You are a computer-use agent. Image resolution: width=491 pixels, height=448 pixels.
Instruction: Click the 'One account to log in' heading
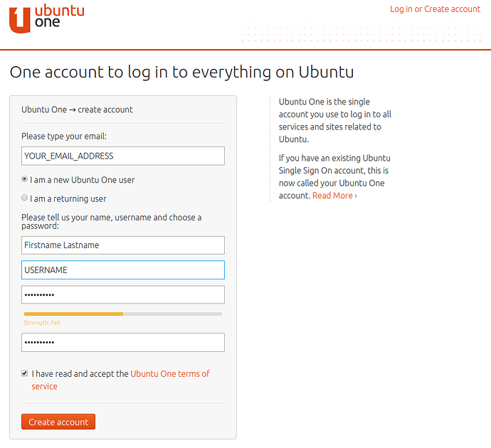tap(181, 73)
